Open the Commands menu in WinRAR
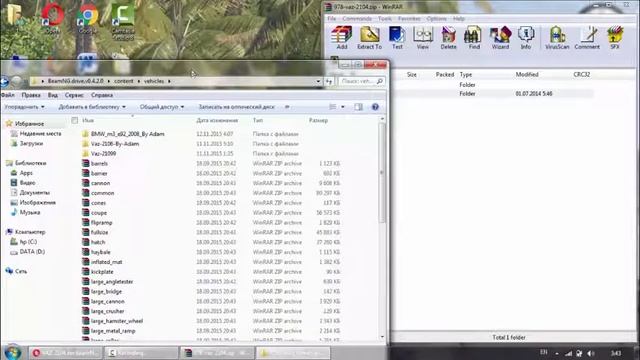 tap(357, 19)
